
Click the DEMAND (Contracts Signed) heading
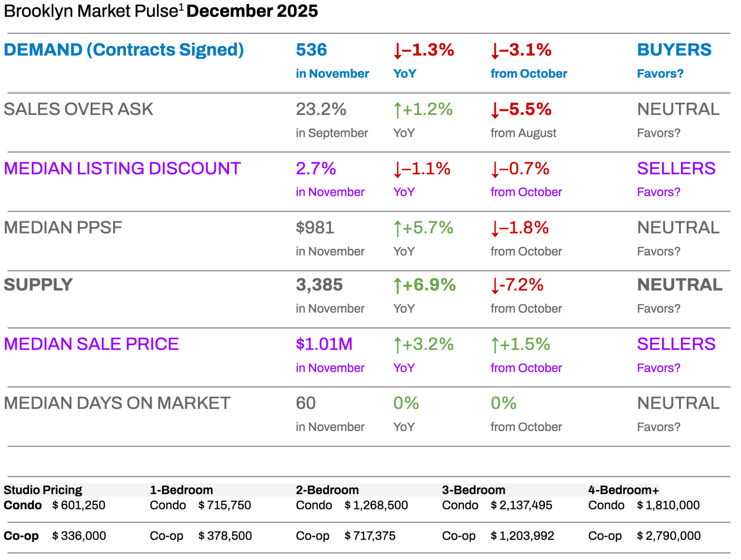(x=123, y=50)
